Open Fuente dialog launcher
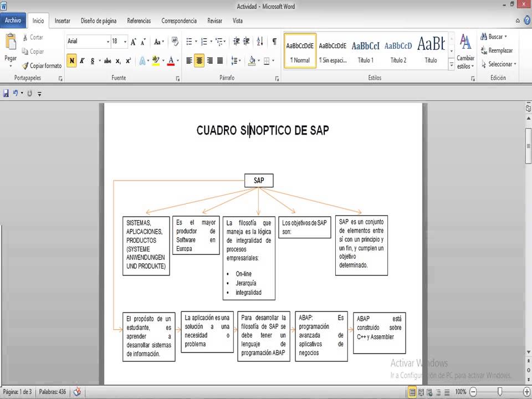This screenshot has height=399, width=532. [177, 79]
